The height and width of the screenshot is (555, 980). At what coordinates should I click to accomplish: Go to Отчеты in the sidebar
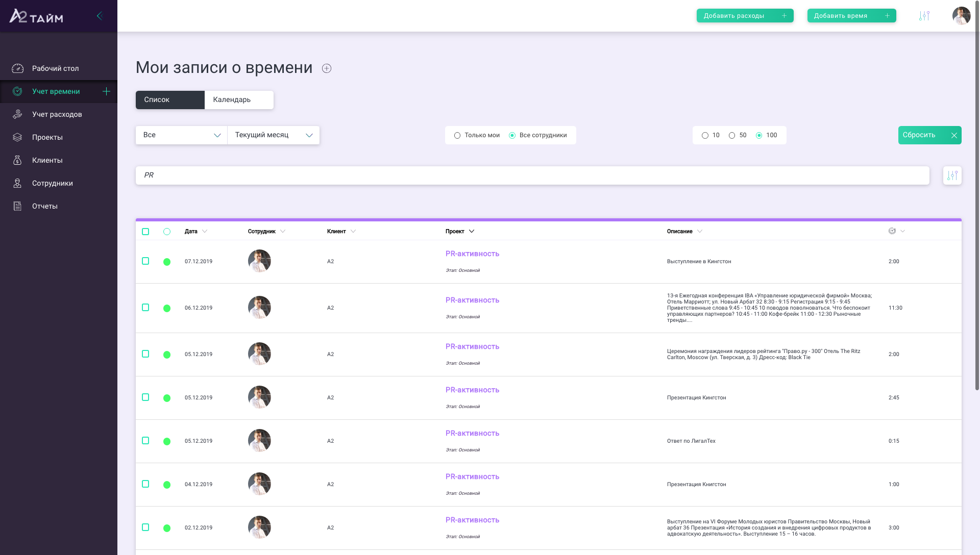(x=44, y=206)
